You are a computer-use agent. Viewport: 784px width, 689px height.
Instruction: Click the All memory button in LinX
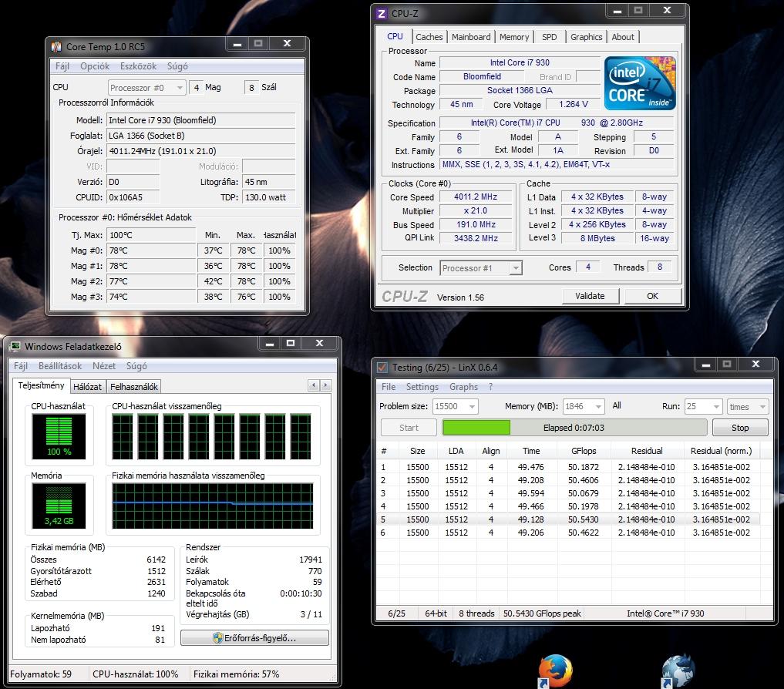point(617,405)
